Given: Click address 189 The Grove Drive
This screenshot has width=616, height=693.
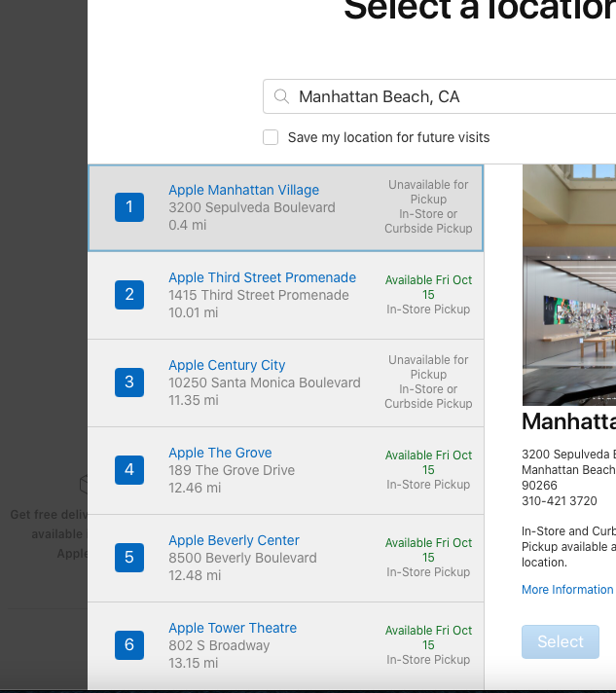Looking at the screenshot, I should click(x=232, y=470).
